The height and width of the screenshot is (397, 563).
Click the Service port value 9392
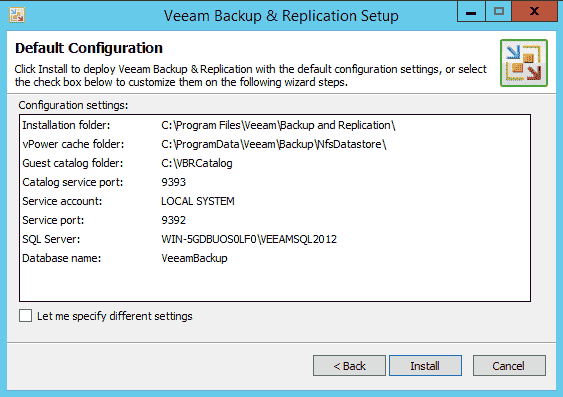(x=173, y=220)
